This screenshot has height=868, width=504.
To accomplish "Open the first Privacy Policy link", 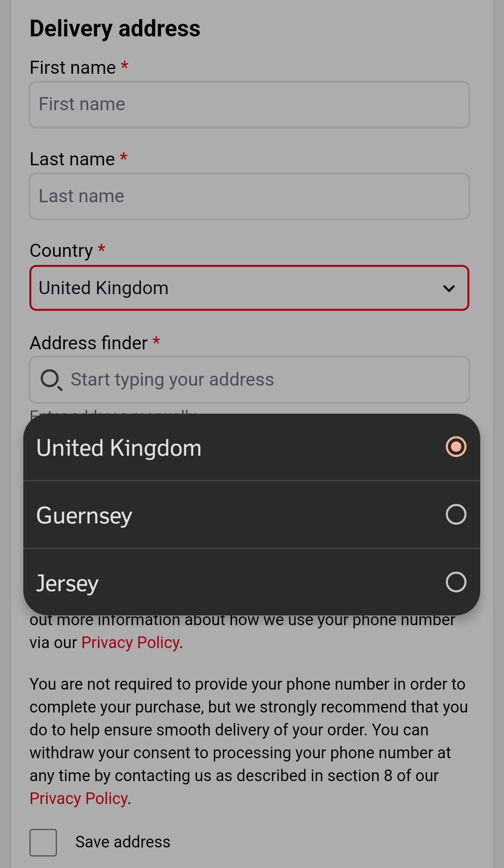I will pyautogui.click(x=130, y=643).
